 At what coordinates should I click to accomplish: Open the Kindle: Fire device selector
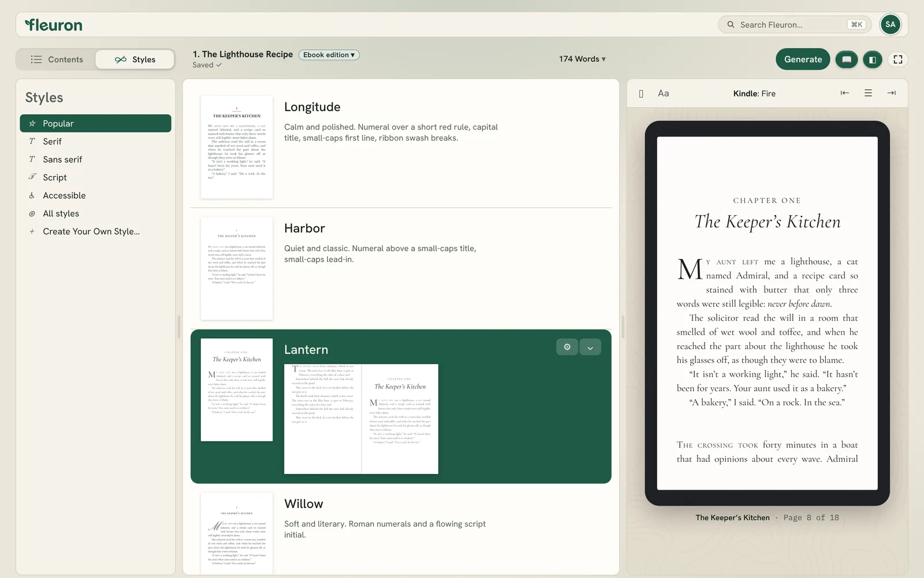coord(754,94)
